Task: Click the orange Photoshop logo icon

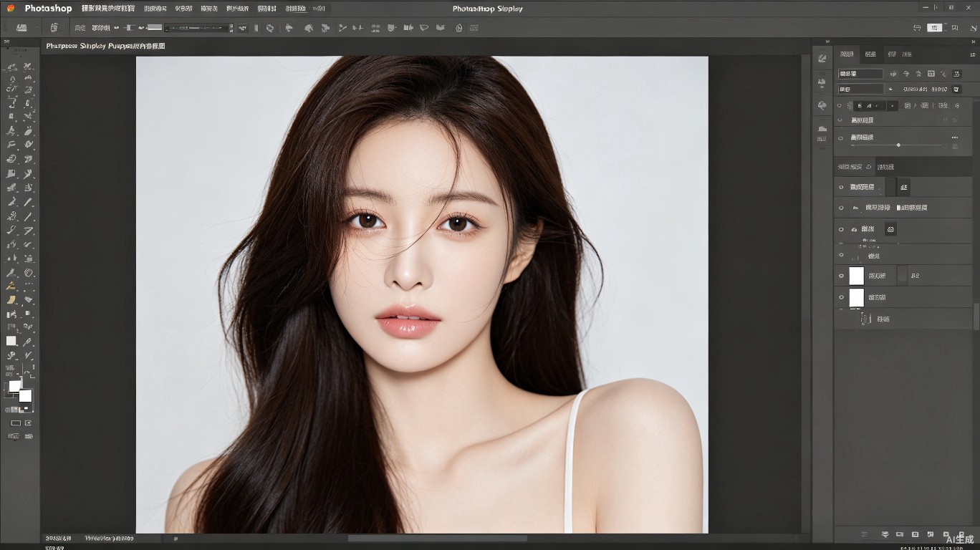Action: point(11,9)
